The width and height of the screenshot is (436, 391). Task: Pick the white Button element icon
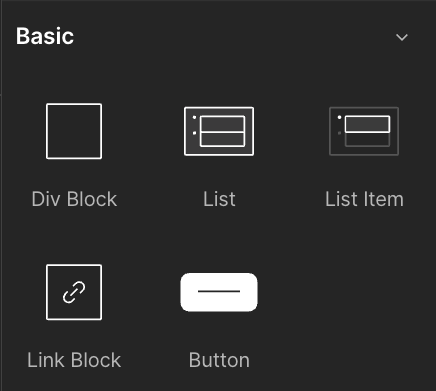tap(219, 292)
